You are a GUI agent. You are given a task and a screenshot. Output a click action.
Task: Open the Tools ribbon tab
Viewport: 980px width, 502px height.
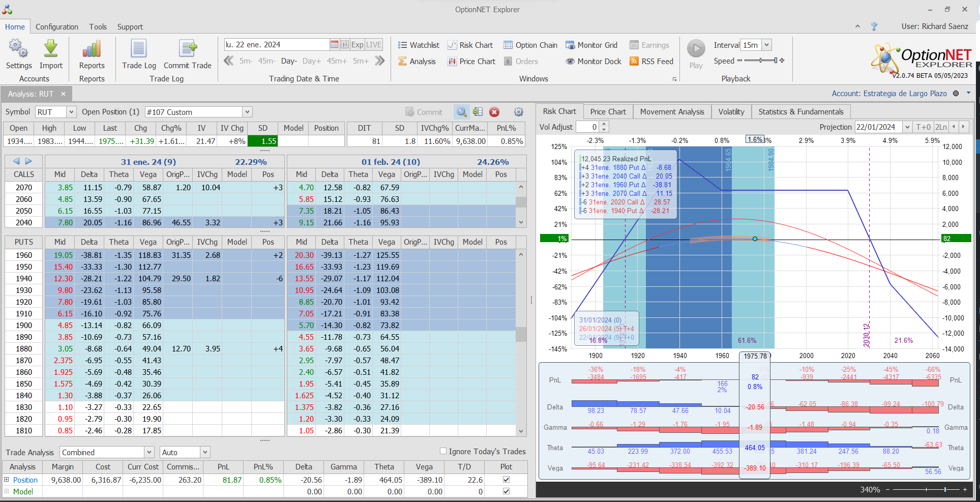click(98, 27)
